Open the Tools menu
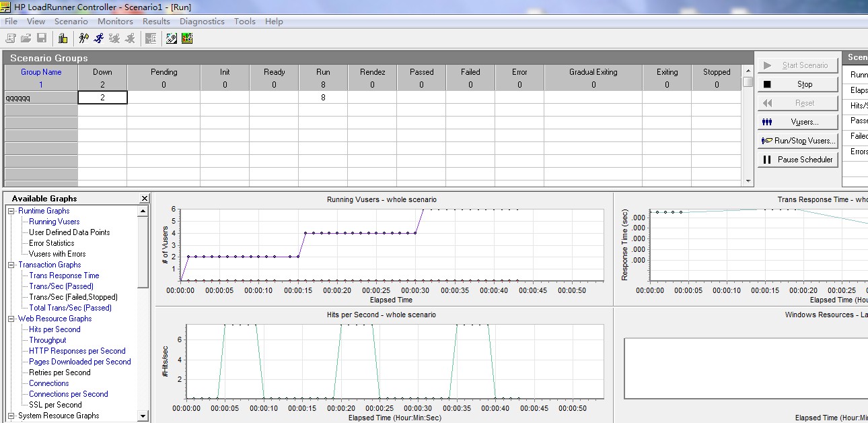 (245, 21)
